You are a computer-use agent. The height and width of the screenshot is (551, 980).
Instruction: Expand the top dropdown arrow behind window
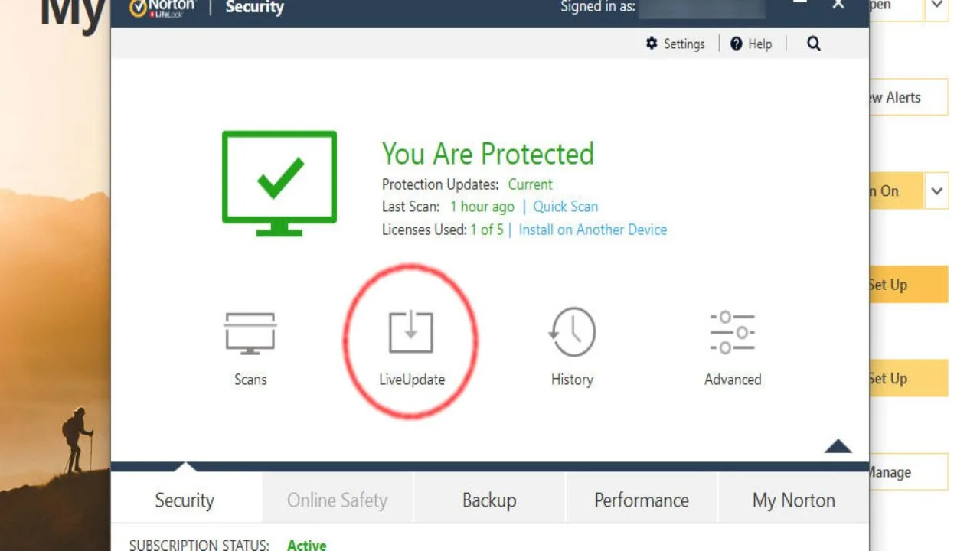[936, 6]
